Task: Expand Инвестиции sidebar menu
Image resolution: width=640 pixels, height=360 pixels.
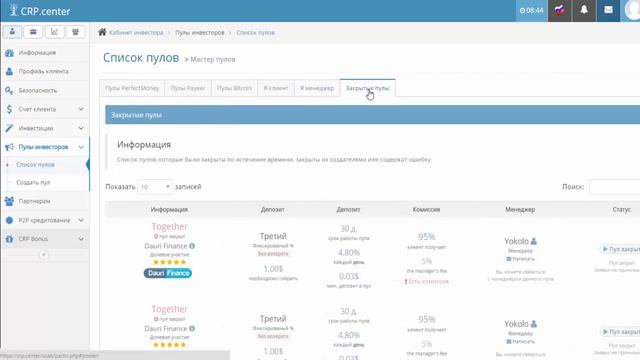Action: 45,128
